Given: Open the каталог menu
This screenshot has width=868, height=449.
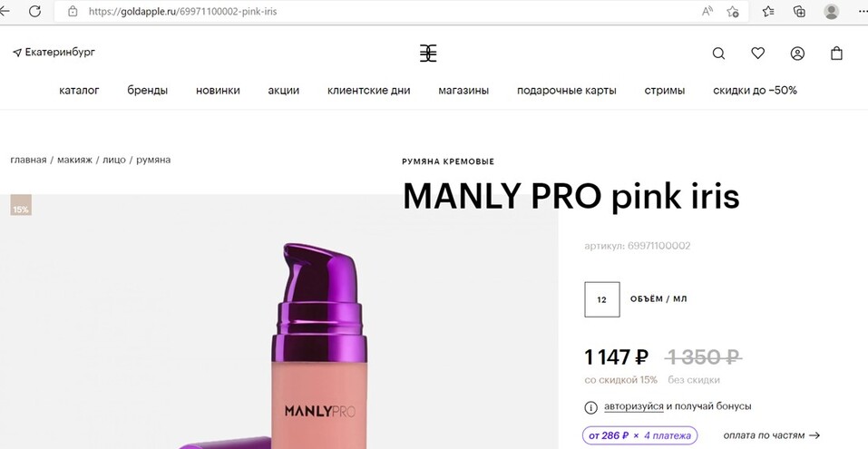Looking at the screenshot, I should coord(79,90).
